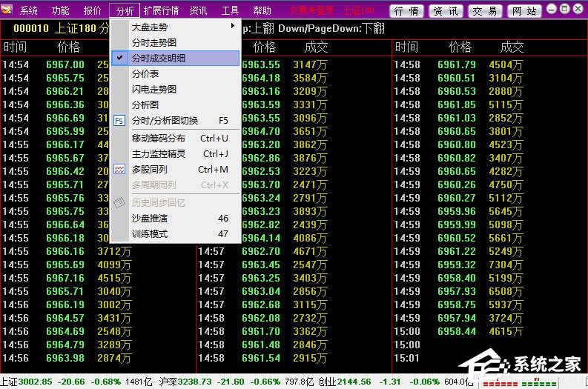Select 移动筹码分布 Ctrl+U entry

pos(176,139)
